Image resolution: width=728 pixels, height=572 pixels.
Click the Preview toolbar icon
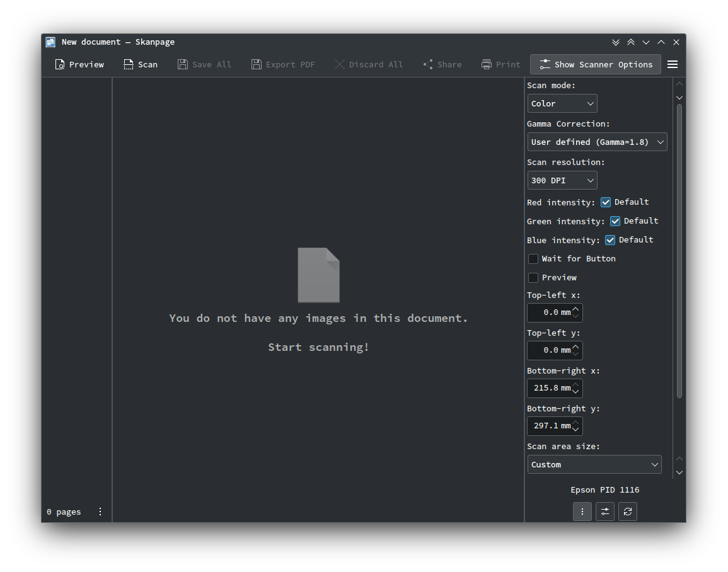(60, 64)
